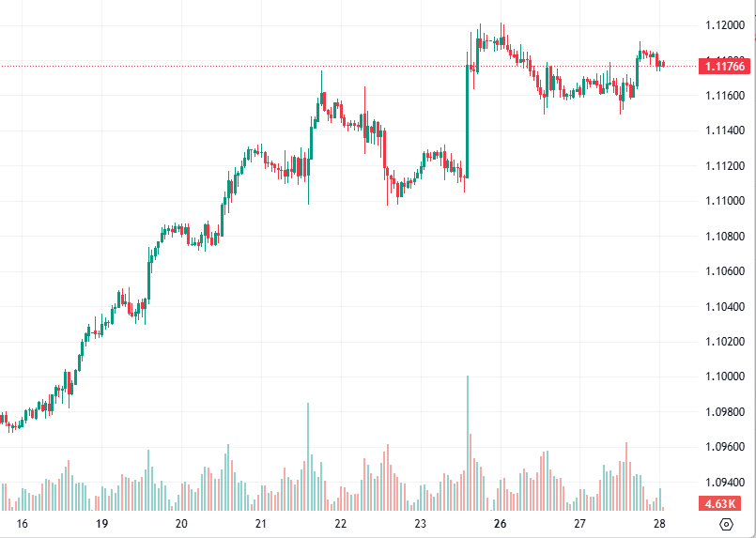Click the 1.11000 price scale label
This screenshot has height=538, width=756.
coord(724,201)
